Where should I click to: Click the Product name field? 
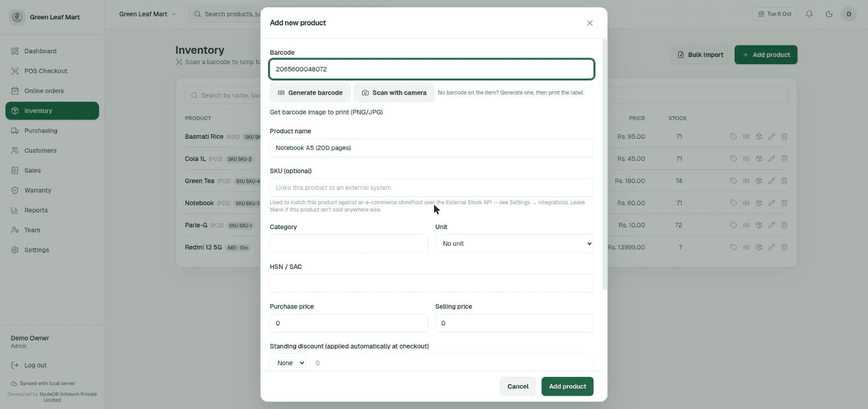[x=432, y=148]
